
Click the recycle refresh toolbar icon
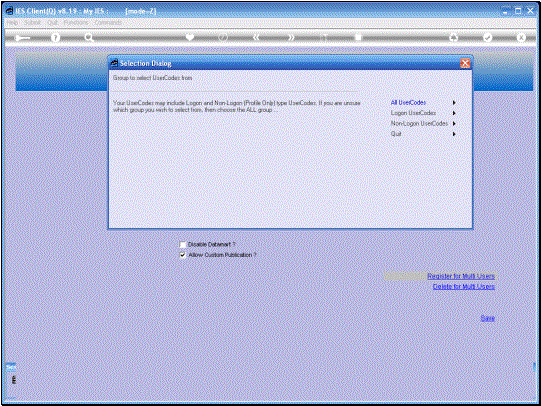453,37
